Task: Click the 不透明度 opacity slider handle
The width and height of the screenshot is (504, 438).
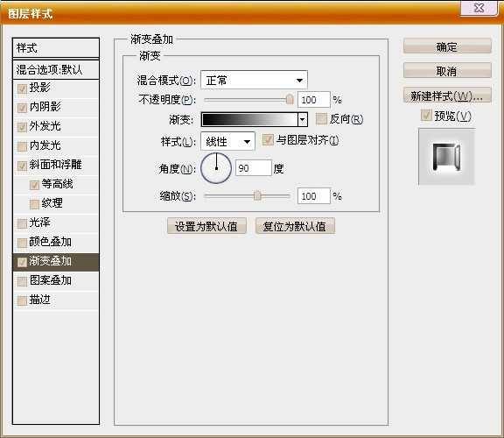Action: coord(290,99)
